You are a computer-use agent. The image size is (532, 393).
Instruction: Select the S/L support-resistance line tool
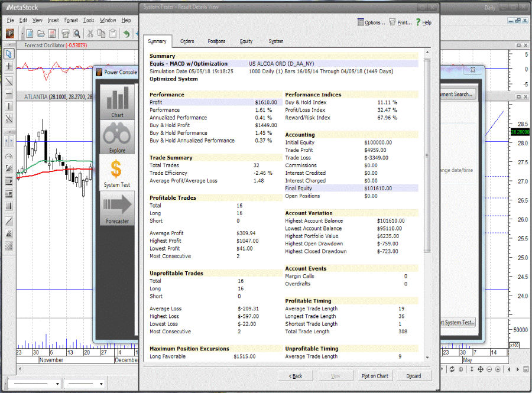(9, 119)
